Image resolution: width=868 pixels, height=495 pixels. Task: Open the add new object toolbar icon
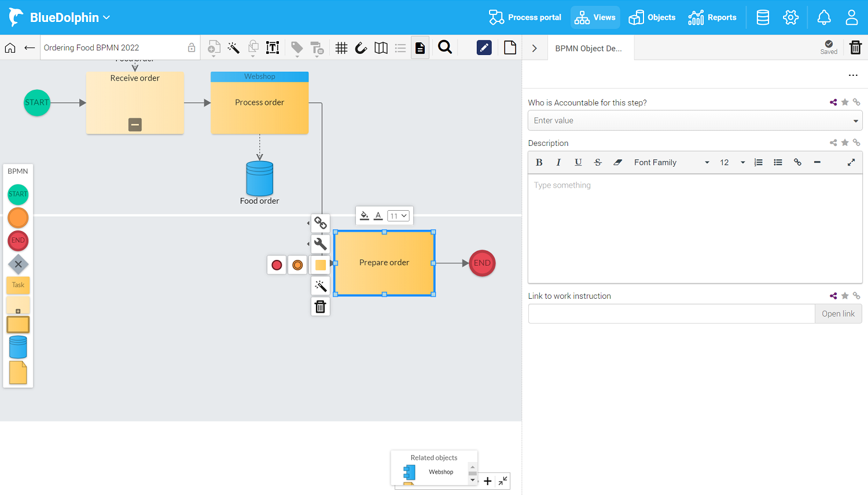(x=214, y=48)
